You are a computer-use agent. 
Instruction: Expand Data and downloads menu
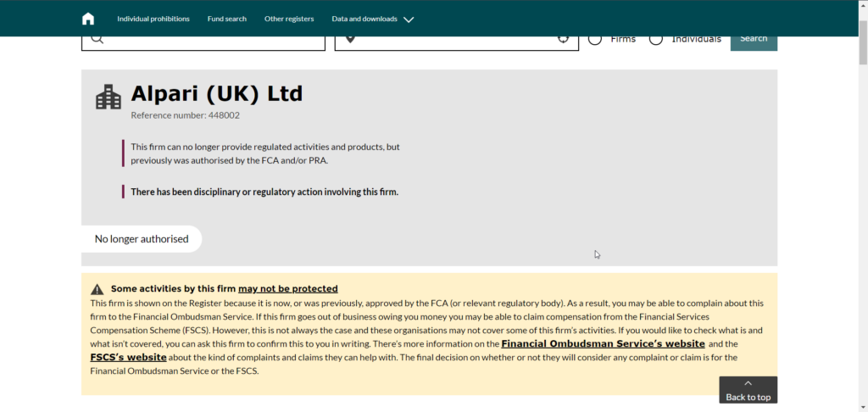click(x=373, y=19)
